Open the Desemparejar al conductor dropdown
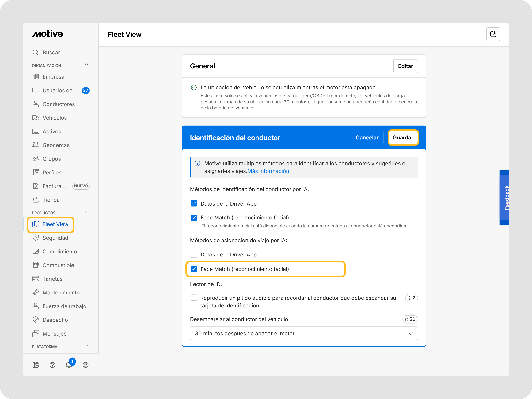 click(303, 333)
